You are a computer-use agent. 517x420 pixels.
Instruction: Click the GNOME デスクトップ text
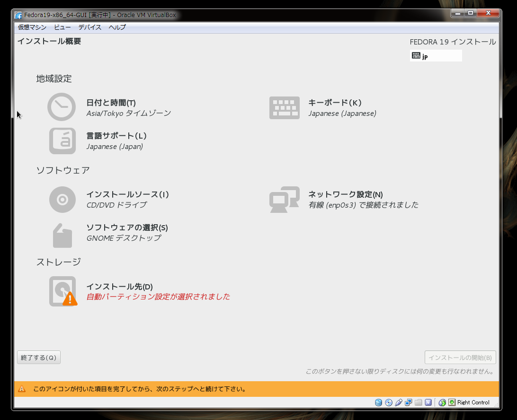point(124,238)
